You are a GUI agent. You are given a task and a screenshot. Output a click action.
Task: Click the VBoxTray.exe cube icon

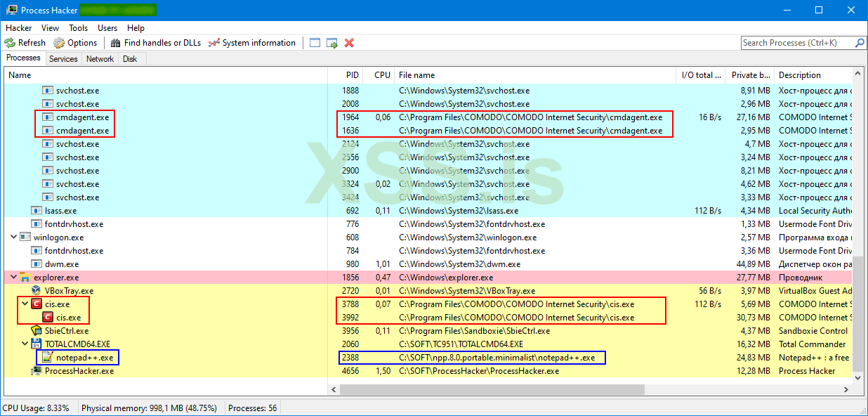tap(37, 291)
